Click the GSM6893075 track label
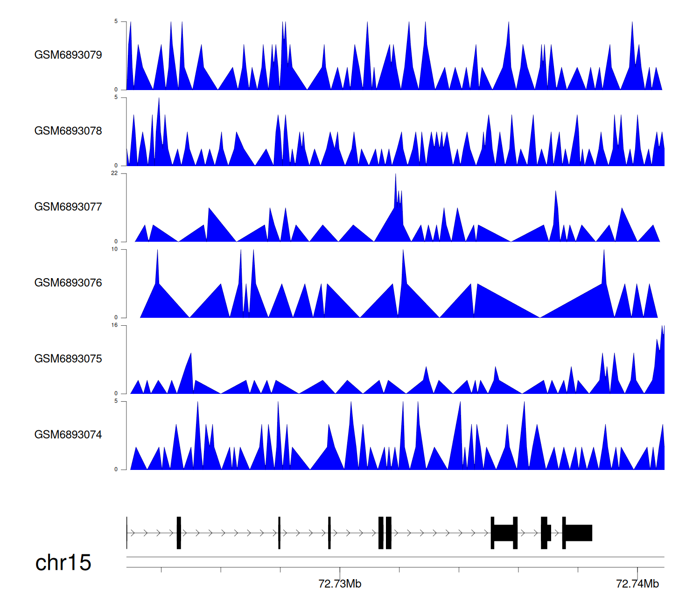 tap(68, 359)
